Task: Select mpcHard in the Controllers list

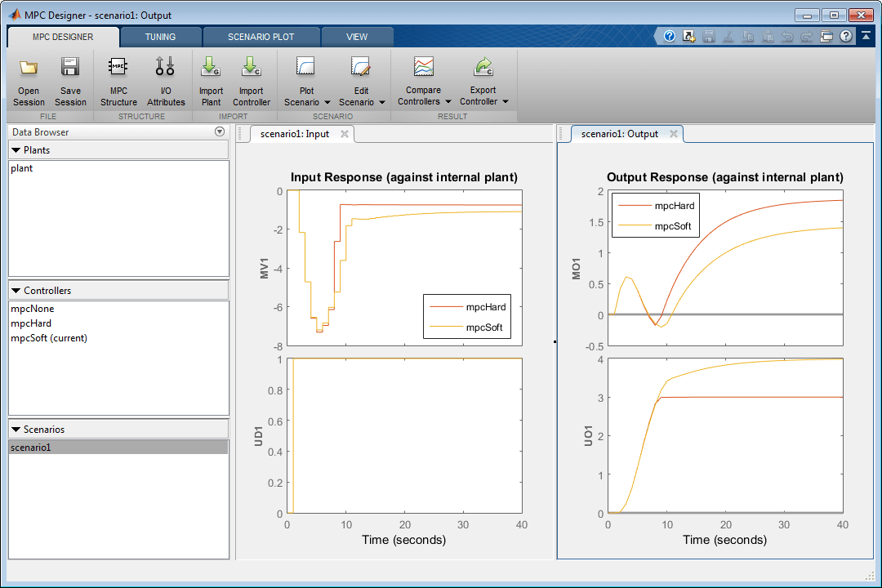Action: (x=31, y=323)
